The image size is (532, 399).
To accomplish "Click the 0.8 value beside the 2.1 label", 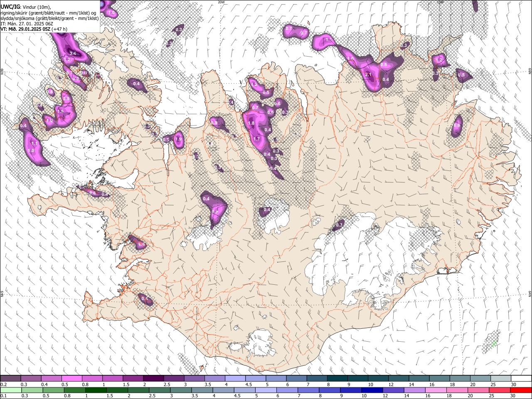I will (x=384, y=65).
